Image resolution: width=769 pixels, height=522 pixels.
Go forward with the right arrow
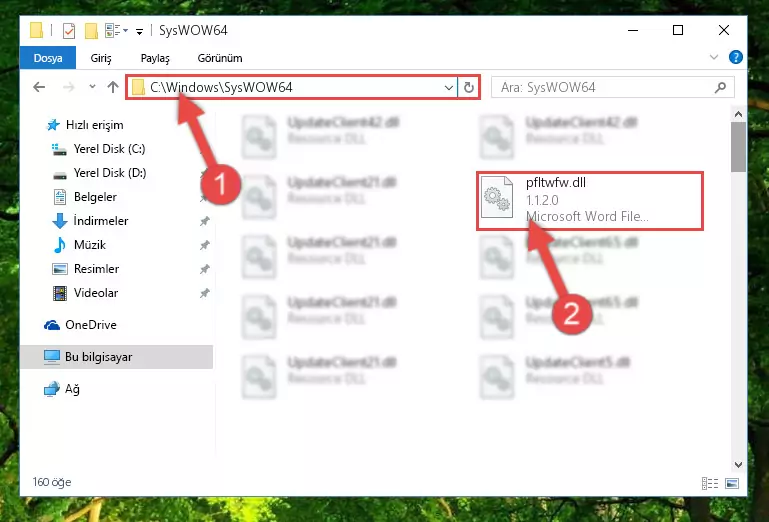click(69, 87)
